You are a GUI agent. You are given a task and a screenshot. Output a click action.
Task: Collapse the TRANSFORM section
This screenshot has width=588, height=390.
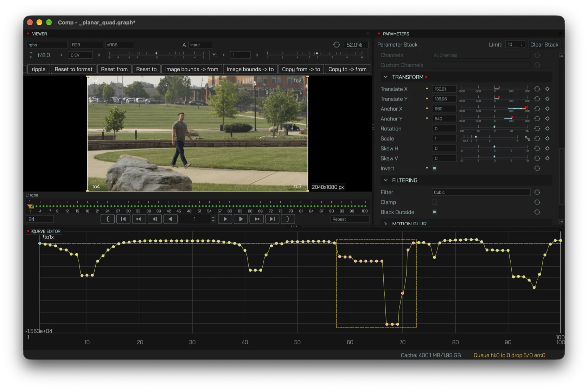click(386, 77)
